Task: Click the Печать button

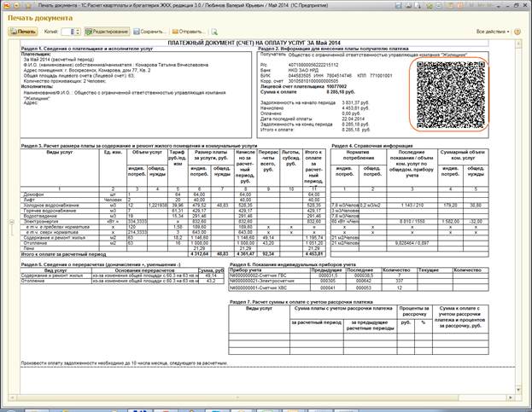Action: (x=23, y=32)
